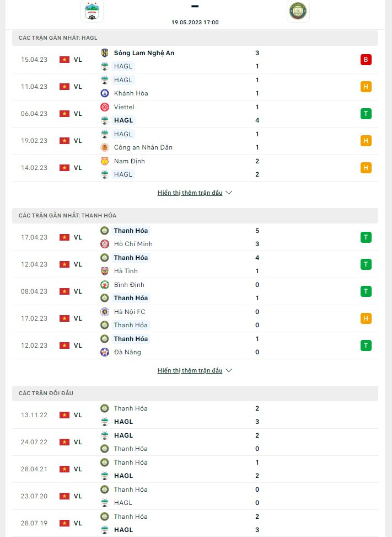The height and width of the screenshot is (537, 392).
Task: Click the Bình Định club logo
Action: pos(104,285)
